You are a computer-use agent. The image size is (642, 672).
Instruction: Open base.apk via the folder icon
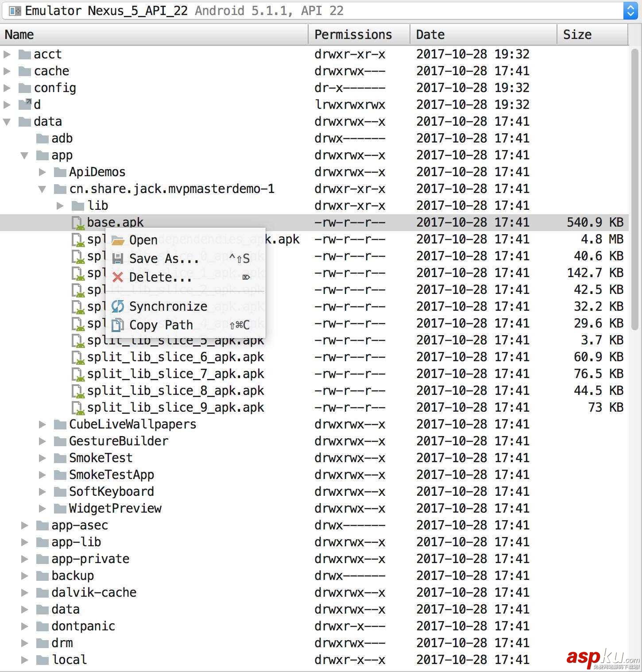(118, 239)
